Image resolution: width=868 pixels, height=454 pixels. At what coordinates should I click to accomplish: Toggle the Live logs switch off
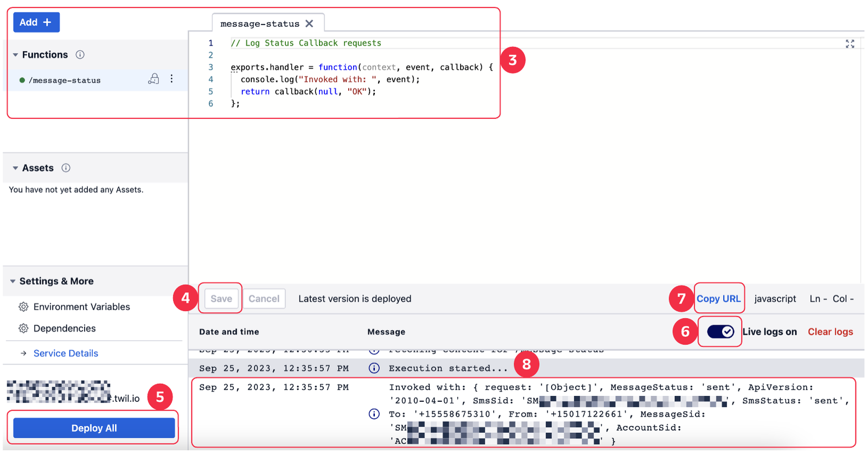pyautogui.click(x=720, y=332)
